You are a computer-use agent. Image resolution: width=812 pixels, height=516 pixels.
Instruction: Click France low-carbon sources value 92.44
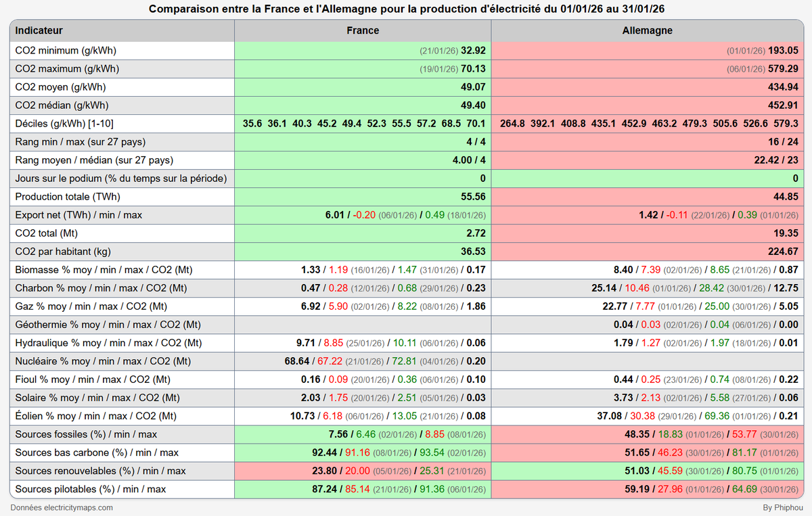(x=325, y=452)
